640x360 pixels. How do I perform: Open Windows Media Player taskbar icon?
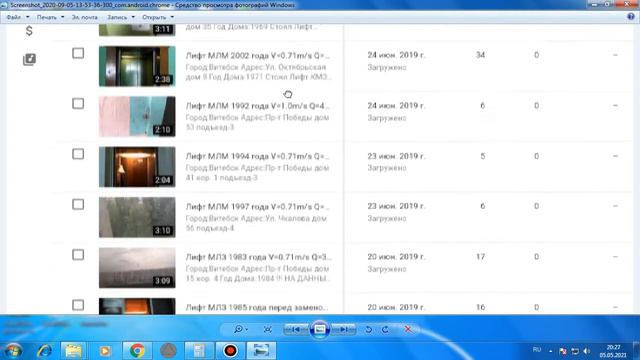click(x=105, y=351)
